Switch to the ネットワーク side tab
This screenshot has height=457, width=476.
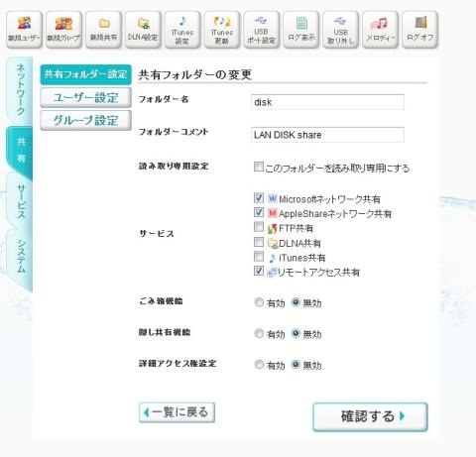(21, 90)
